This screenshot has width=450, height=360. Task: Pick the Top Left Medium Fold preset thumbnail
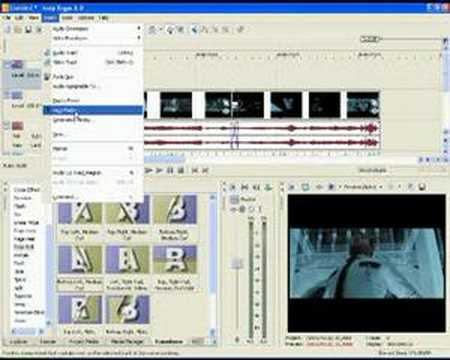[80, 210]
